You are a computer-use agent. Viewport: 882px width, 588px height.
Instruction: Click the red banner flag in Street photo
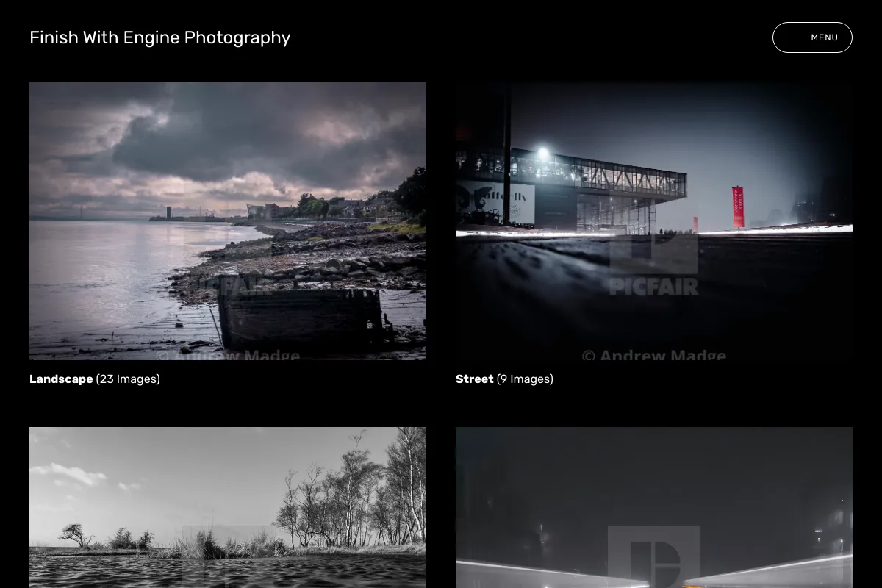[x=738, y=207]
